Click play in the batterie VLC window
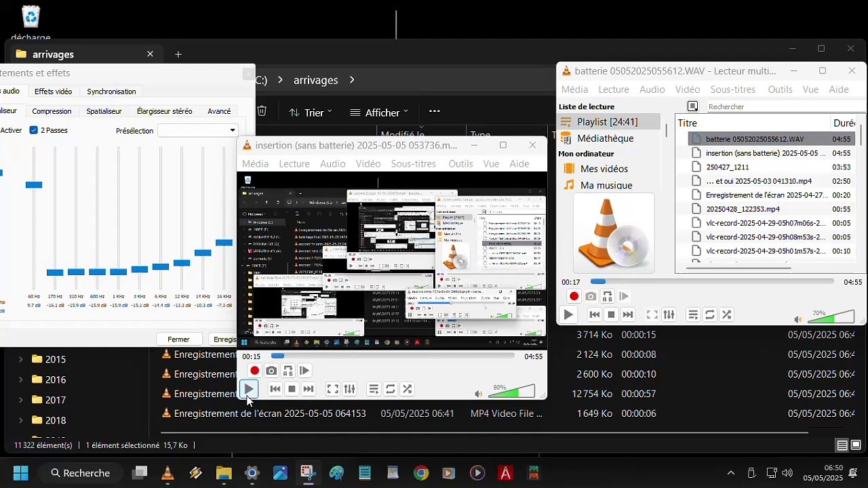Viewport: 868px width, 488px height. pos(568,314)
